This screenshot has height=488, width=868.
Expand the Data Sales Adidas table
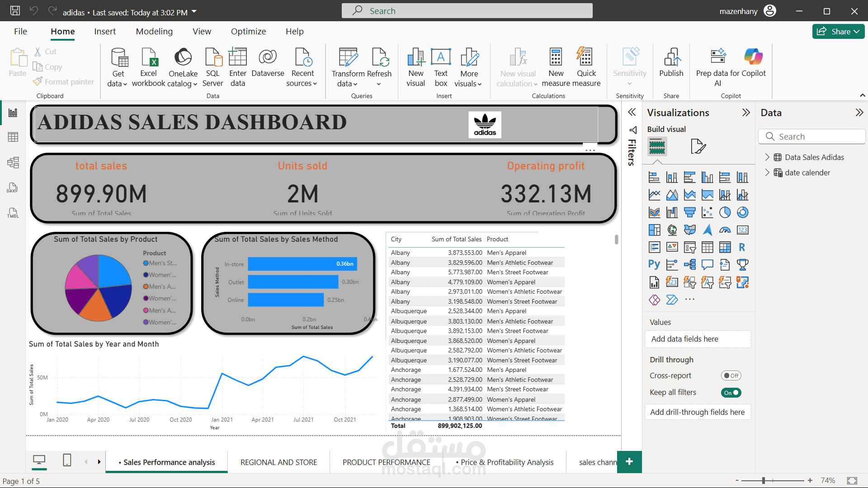[767, 157]
